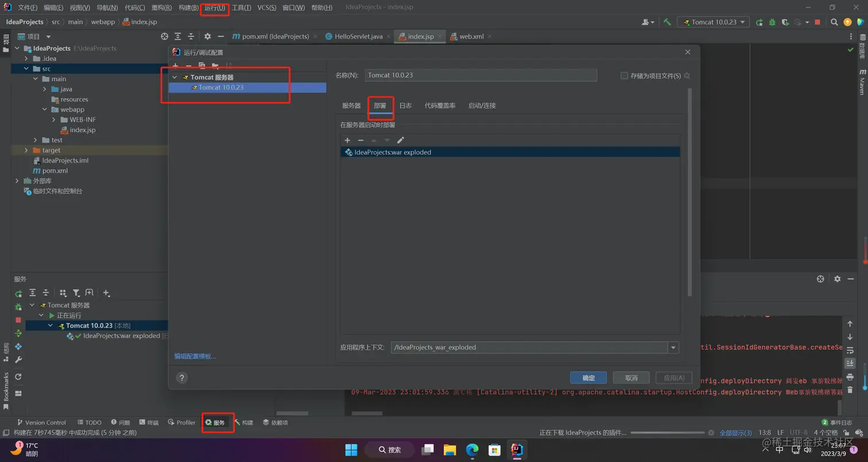Open the 运行(U) menu

pyautogui.click(x=215, y=8)
